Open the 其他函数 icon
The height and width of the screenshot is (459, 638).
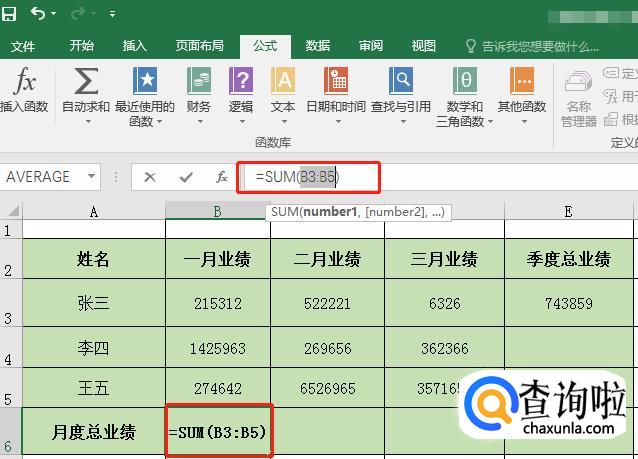point(522,81)
